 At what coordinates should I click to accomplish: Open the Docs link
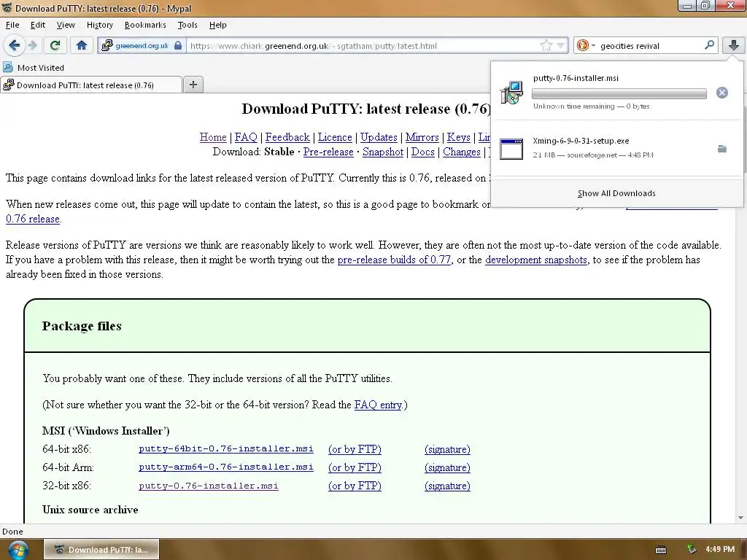(x=423, y=152)
